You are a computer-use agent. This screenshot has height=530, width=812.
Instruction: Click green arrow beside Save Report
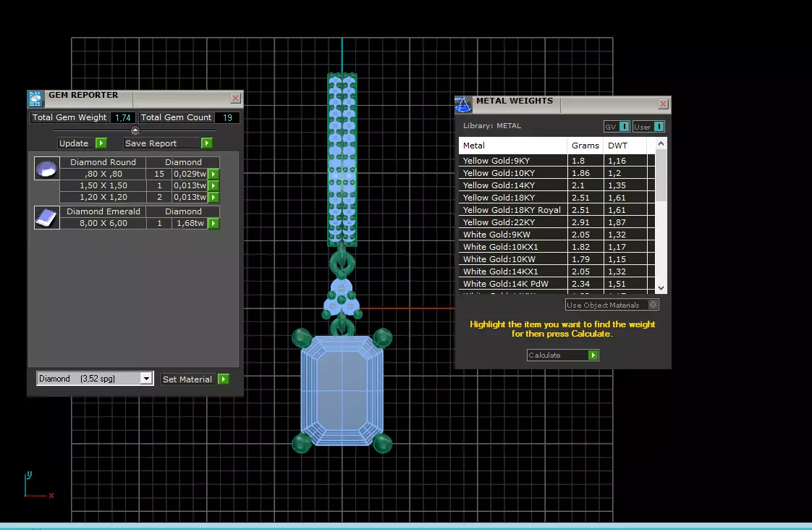[x=207, y=143]
